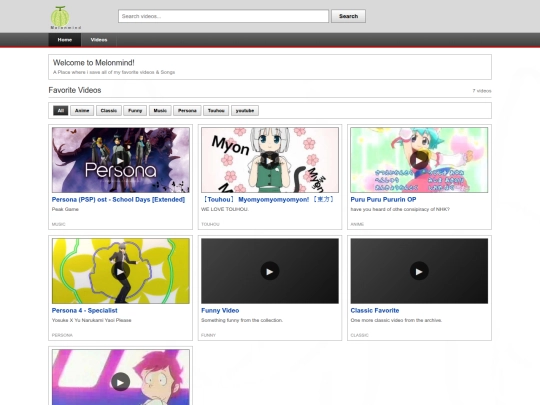The image size is (540, 405).
Task: Click the 7 videos count text
Action: tap(482, 91)
